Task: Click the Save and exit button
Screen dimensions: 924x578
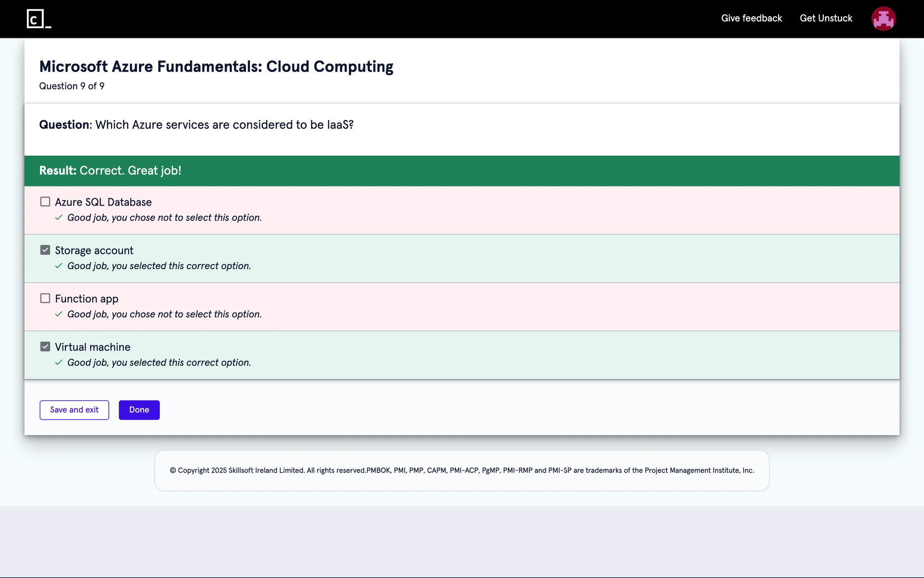Action: click(x=74, y=410)
